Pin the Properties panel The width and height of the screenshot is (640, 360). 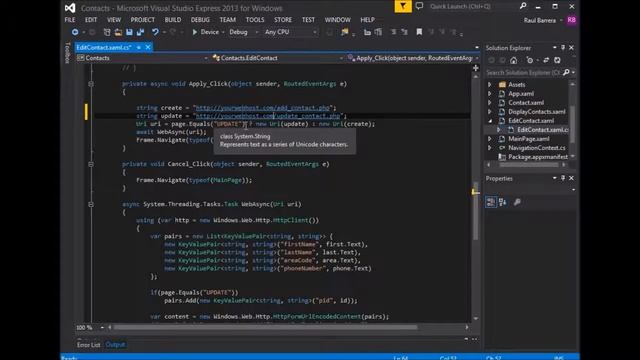pos(563,178)
